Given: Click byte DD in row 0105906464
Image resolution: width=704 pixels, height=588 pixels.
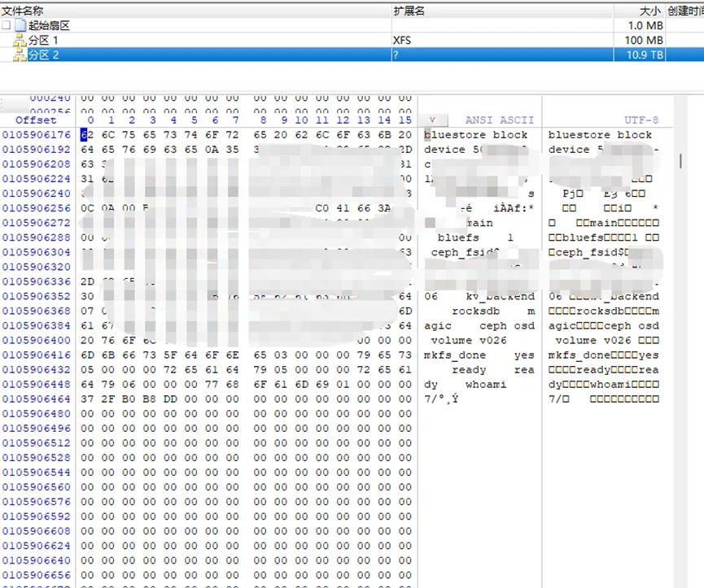Looking at the screenshot, I should pos(170,399).
